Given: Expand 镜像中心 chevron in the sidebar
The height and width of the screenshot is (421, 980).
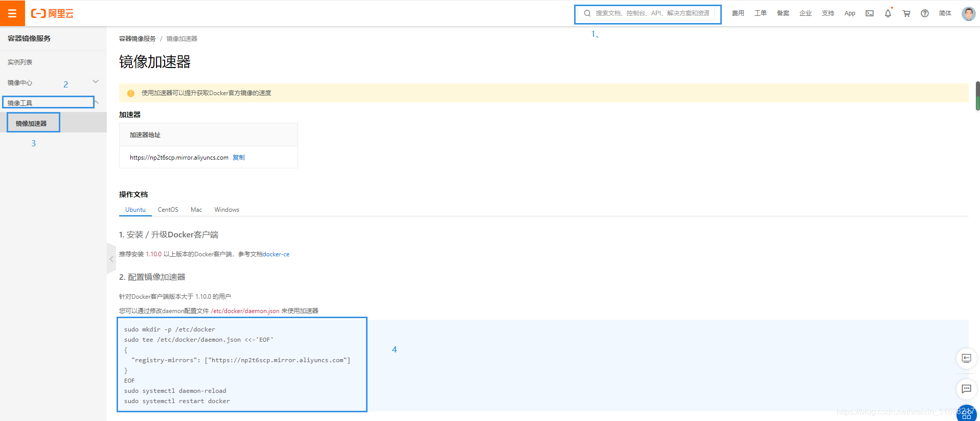Looking at the screenshot, I should click(96, 82).
